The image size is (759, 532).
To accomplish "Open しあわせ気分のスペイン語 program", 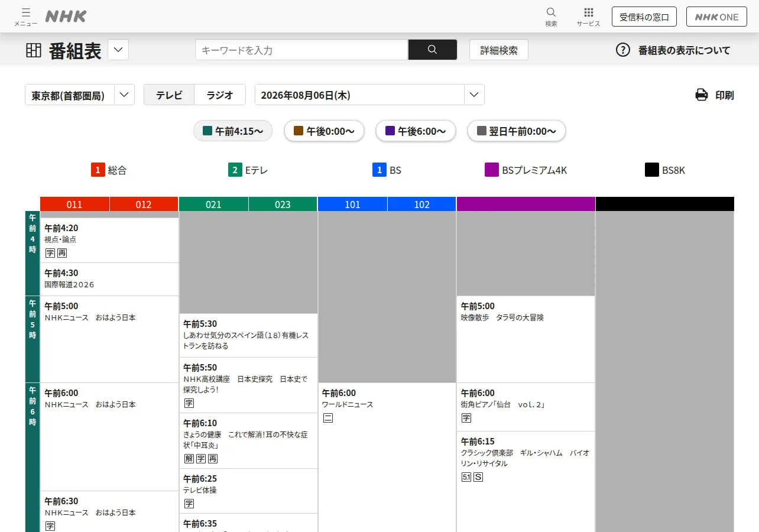I will coord(248,335).
